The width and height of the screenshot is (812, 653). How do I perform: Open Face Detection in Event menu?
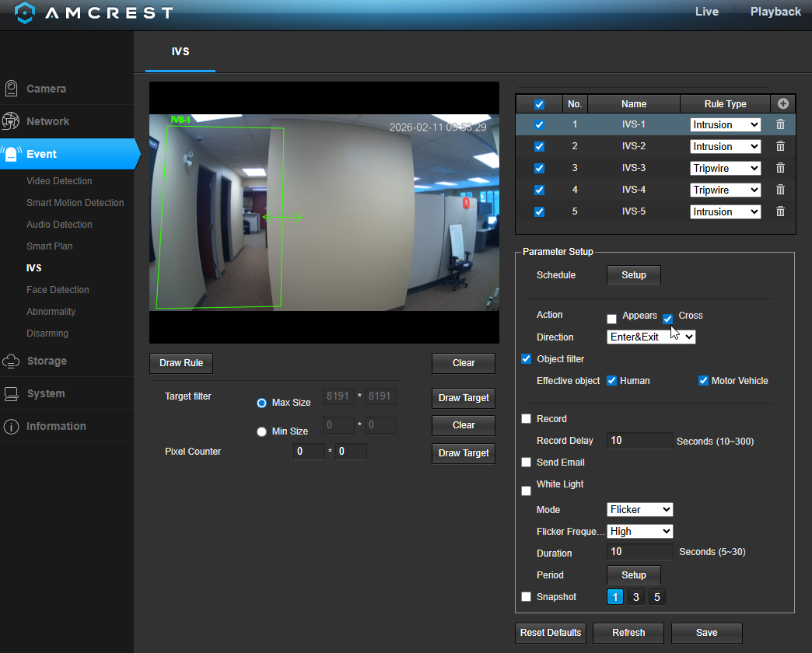pyautogui.click(x=58, y=290)
